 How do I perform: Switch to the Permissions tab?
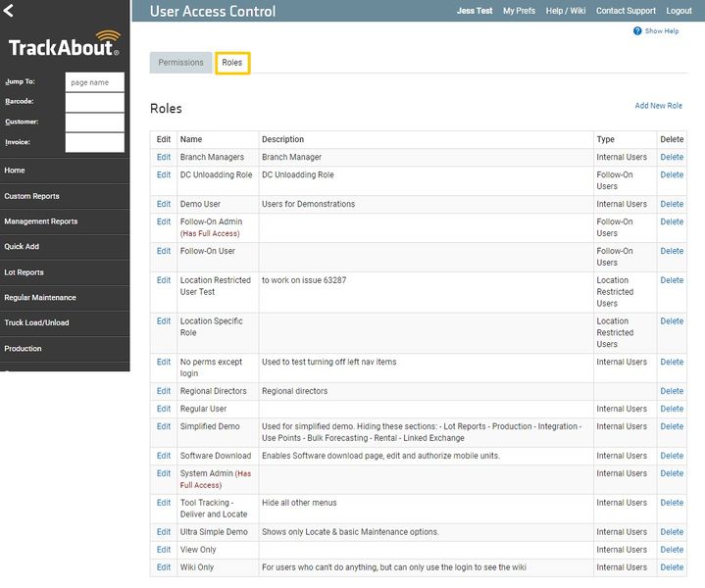coord(180,63)
